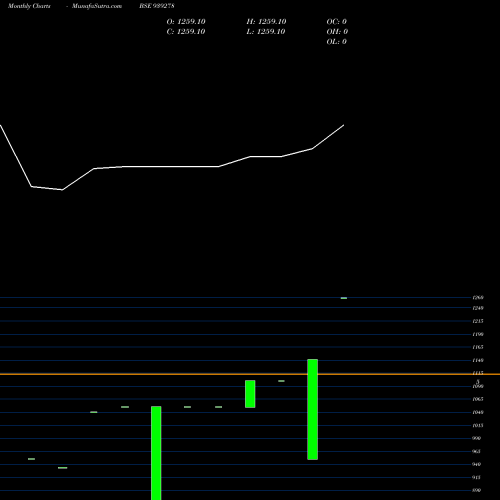This screenshot has width=500, height=500.
Task: Click the 1065 price axis label
Action: tap(478, 399)
